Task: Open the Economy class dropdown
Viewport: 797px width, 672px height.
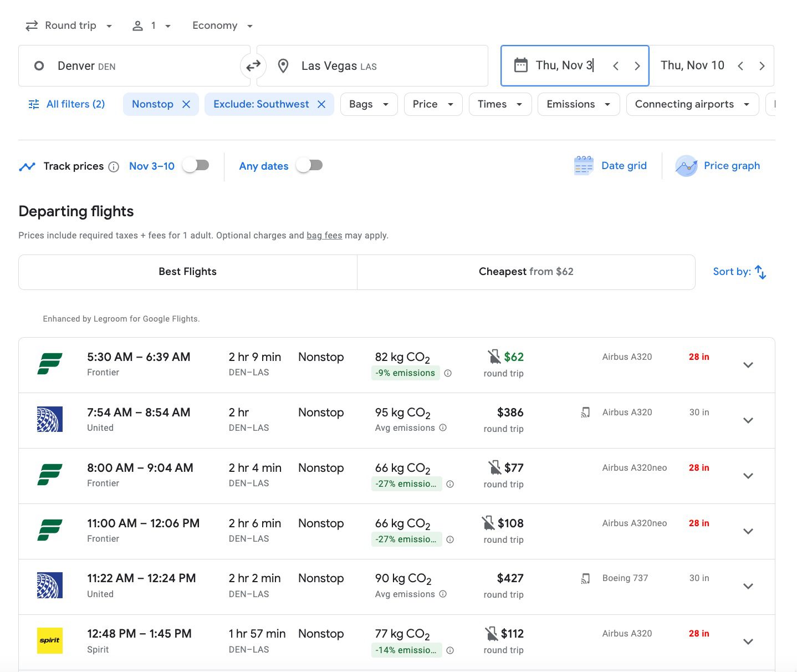Action: pos(222,26)
